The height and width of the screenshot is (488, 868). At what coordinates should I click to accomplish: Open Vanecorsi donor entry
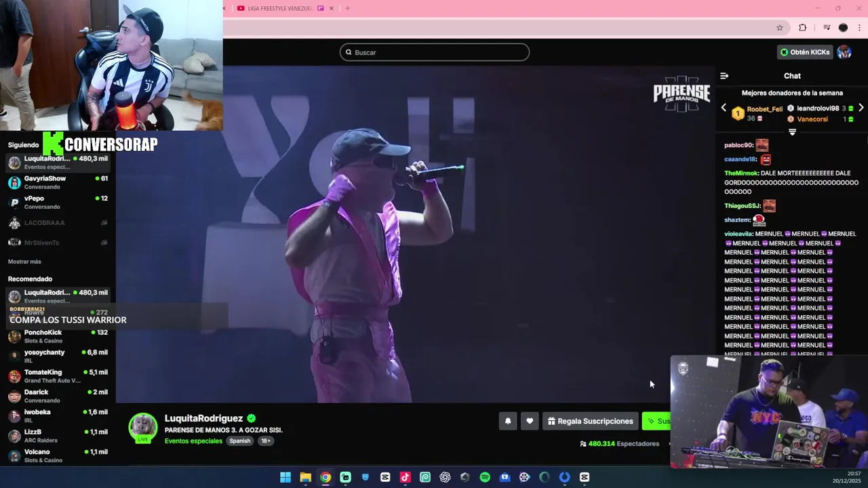821,119
